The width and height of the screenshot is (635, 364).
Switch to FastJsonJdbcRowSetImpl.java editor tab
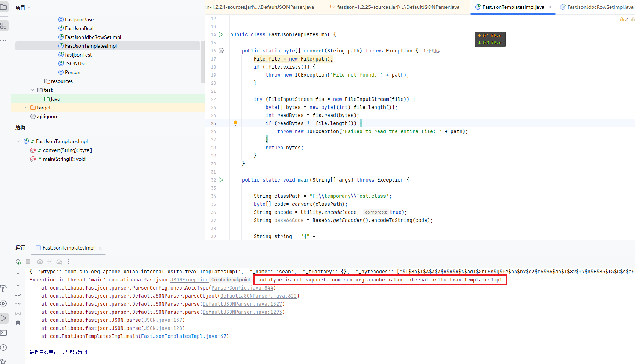(597, 7)
